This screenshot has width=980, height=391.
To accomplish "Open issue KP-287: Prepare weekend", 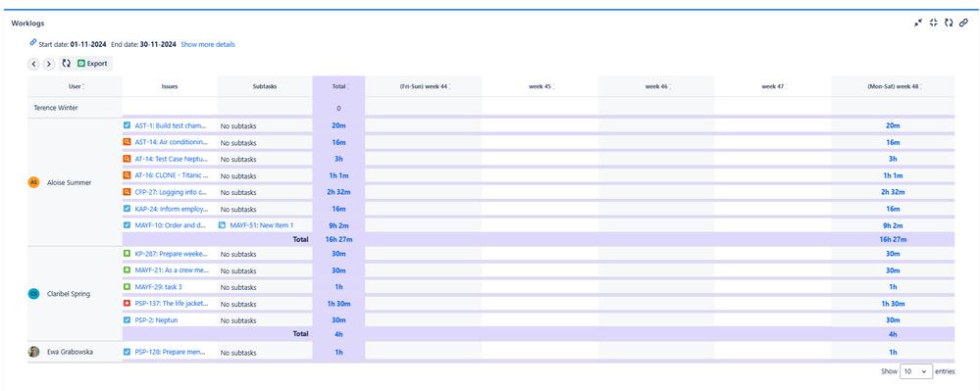I will [x=172, y=254].
